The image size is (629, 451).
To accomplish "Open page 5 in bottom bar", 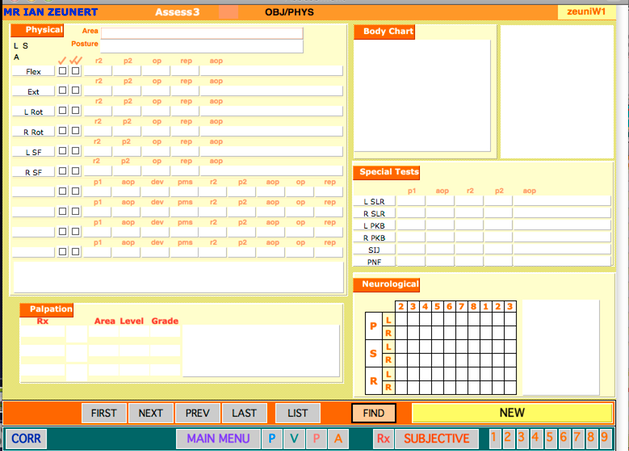I will pos(549,437).
